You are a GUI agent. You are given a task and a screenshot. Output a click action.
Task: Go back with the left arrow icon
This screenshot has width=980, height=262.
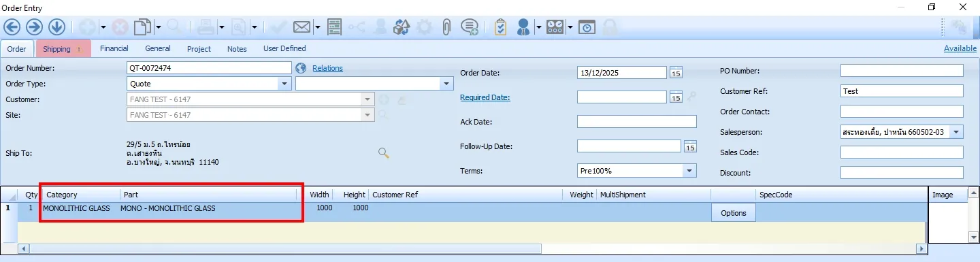12,27
